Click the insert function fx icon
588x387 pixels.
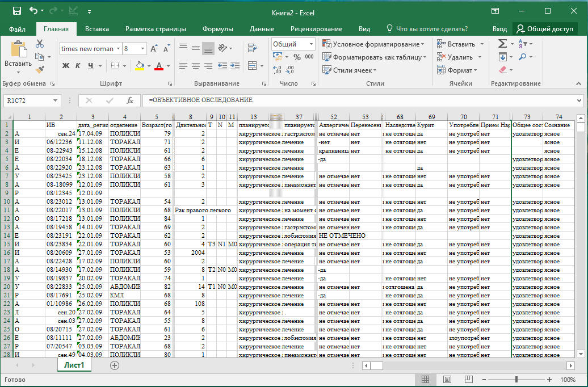(x=129, y=100)
